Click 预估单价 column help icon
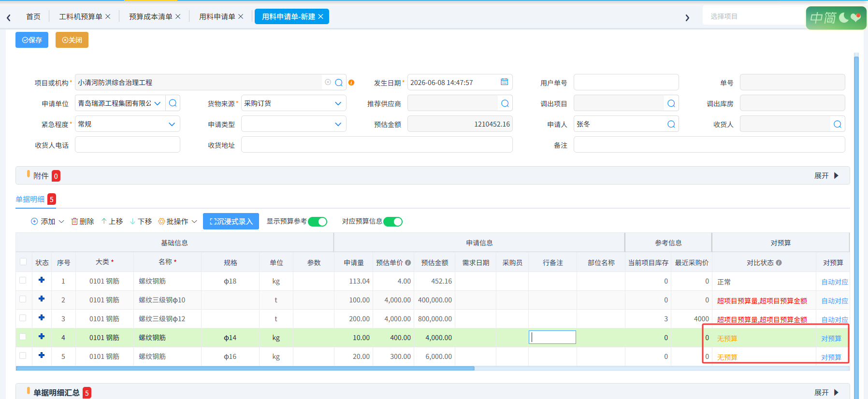 click(x=408, y=263)
